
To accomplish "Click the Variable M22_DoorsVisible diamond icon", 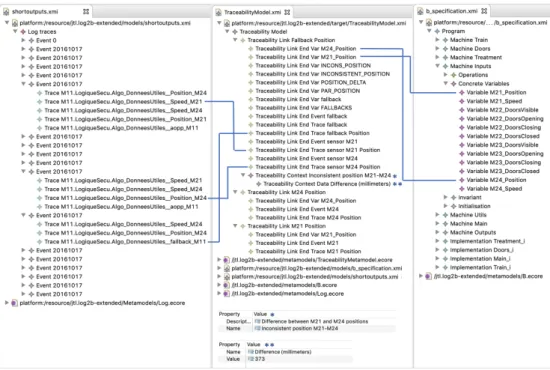I will (462, 110).
